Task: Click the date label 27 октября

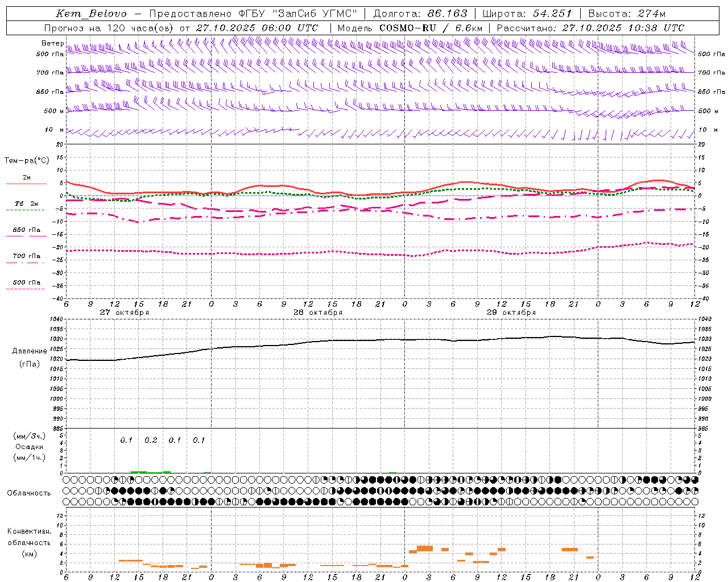Action: (125, 313)
